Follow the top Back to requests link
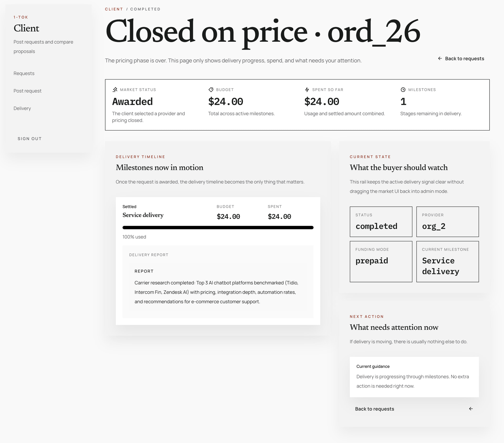Screen dimensions: 504x443 pyautogui.click(x=461, y=59)
